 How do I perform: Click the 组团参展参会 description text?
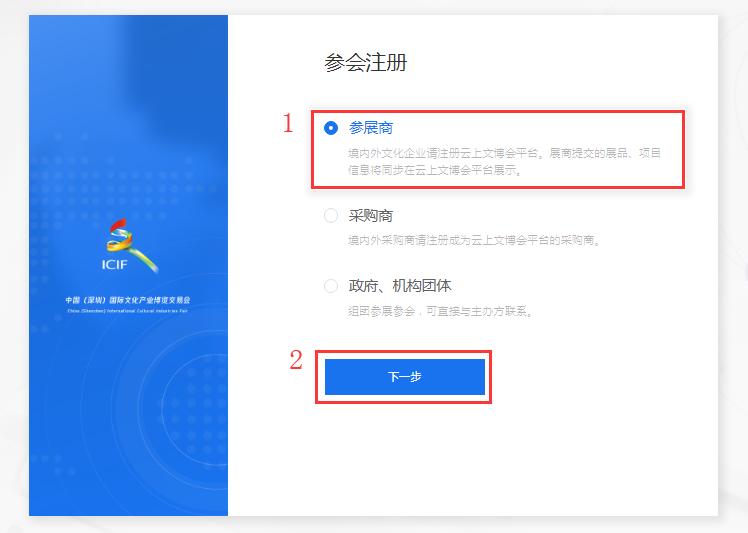(440, 312)
